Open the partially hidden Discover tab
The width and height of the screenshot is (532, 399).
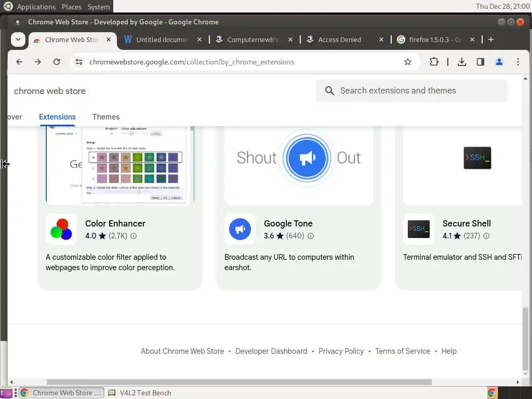(15, 117)
